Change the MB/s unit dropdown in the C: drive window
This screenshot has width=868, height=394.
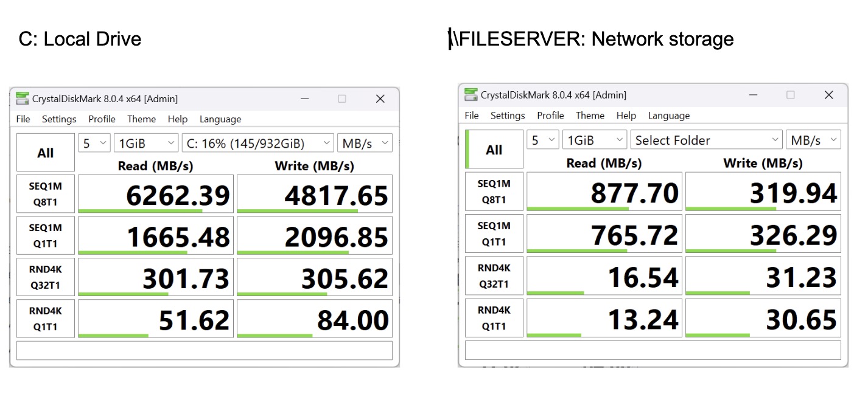365,143
